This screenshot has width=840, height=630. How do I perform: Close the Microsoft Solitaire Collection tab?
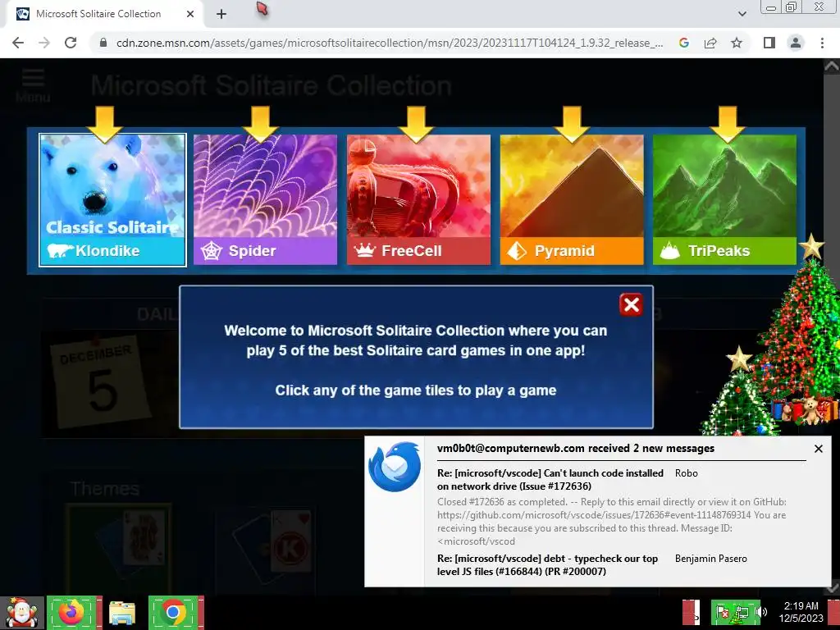tap(190, 14)
